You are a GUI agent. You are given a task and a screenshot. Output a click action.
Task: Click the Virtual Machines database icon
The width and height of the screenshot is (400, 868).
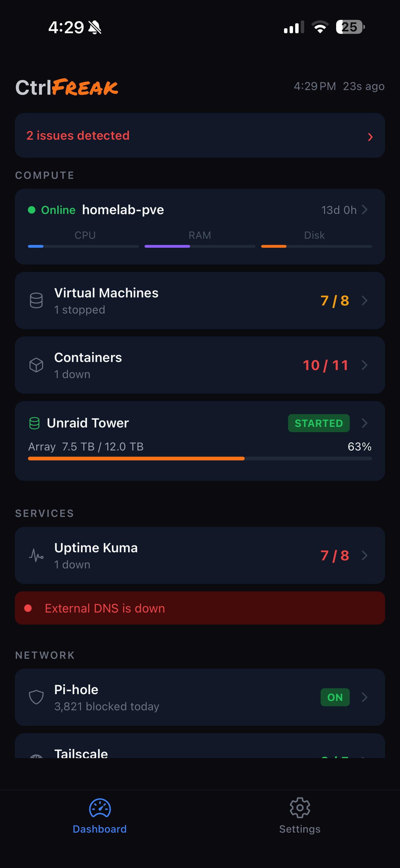coord(36,300)
